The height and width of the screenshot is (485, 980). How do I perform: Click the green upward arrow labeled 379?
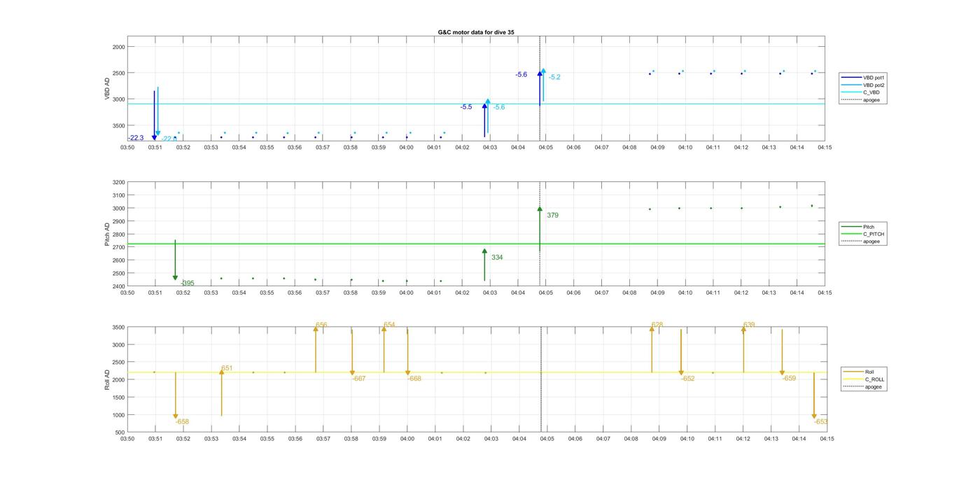click(x=540, y=228)
